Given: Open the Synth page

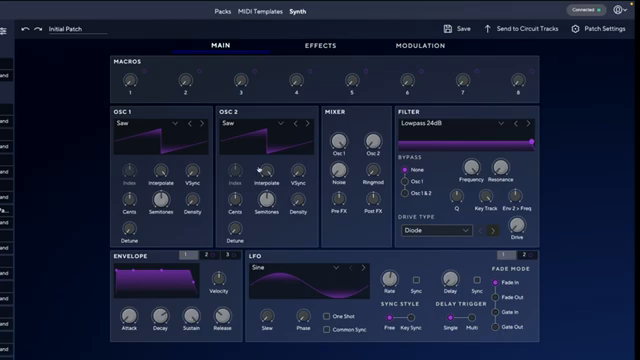Looking at the screenshot, I should pyautogui.click(x=298, y=11).
